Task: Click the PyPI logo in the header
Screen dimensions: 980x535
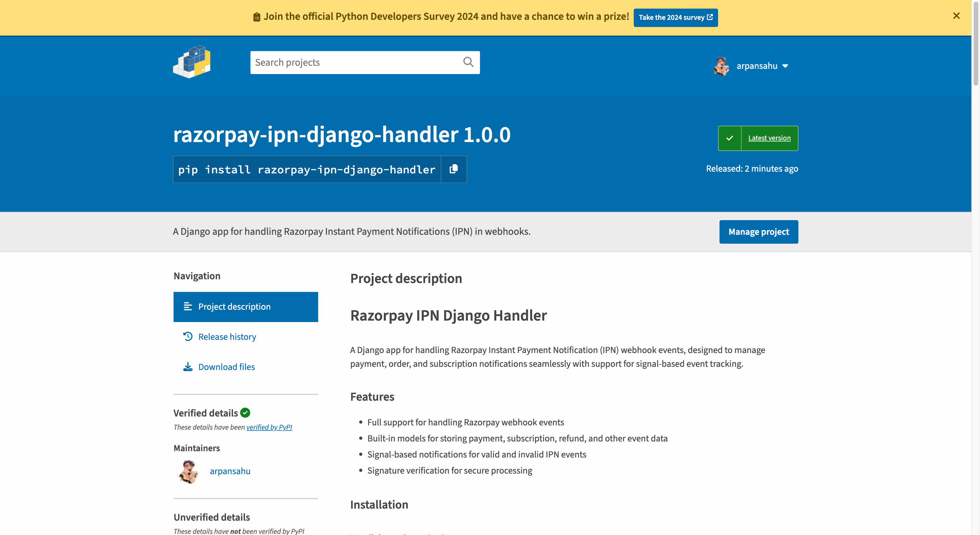Action: pyautogui.click(x=192, y=62)
